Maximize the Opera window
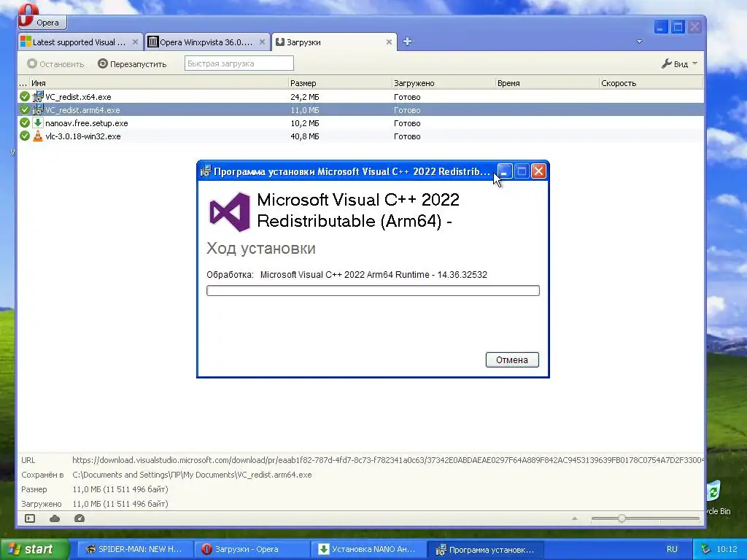 (678, 27)
